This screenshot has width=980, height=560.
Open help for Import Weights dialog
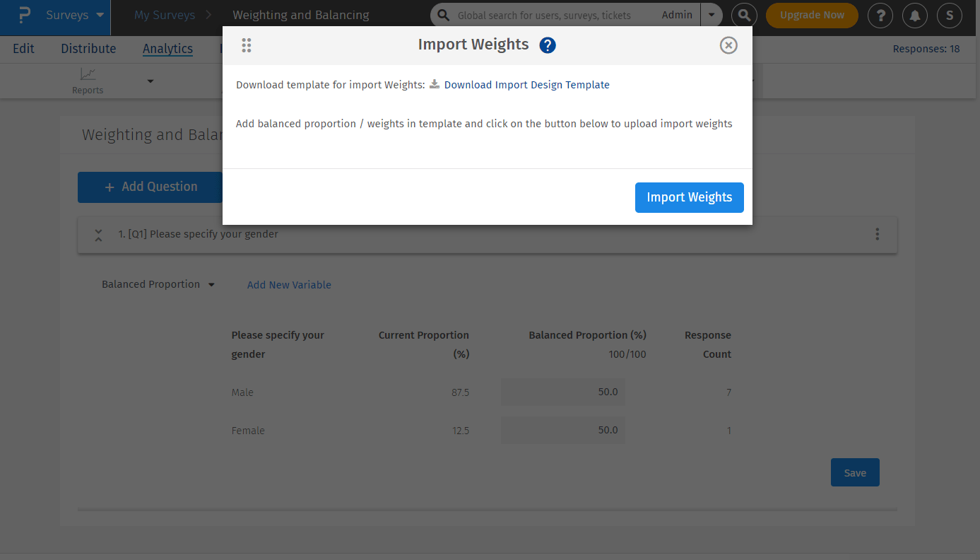tap(547, 45)
